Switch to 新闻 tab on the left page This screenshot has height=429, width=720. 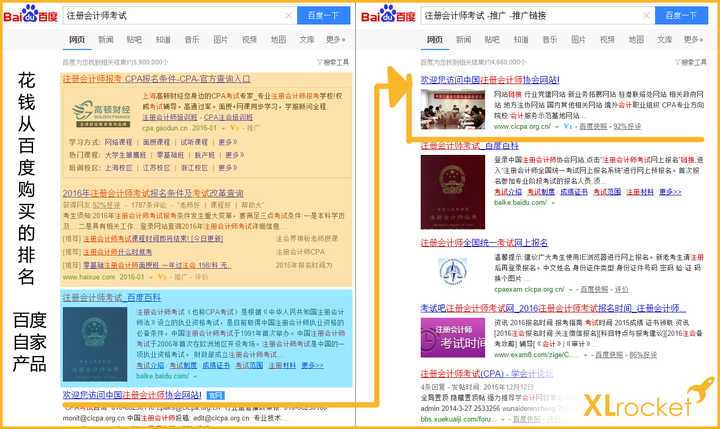point(106,40)
